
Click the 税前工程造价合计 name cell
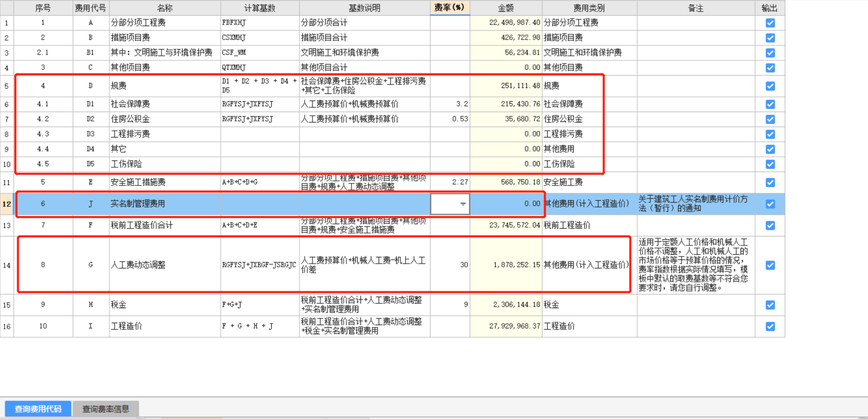pyautogui.click(x=165, y=225)
